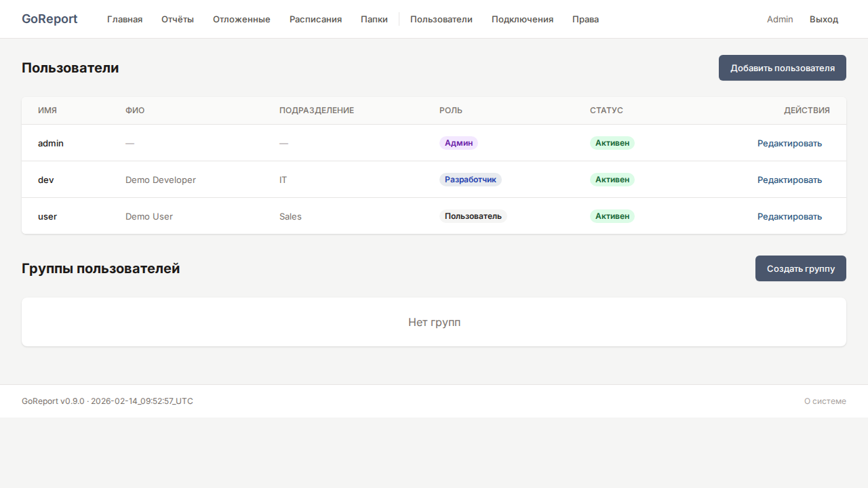Open the Подключения page

click(x=522, y=19)
